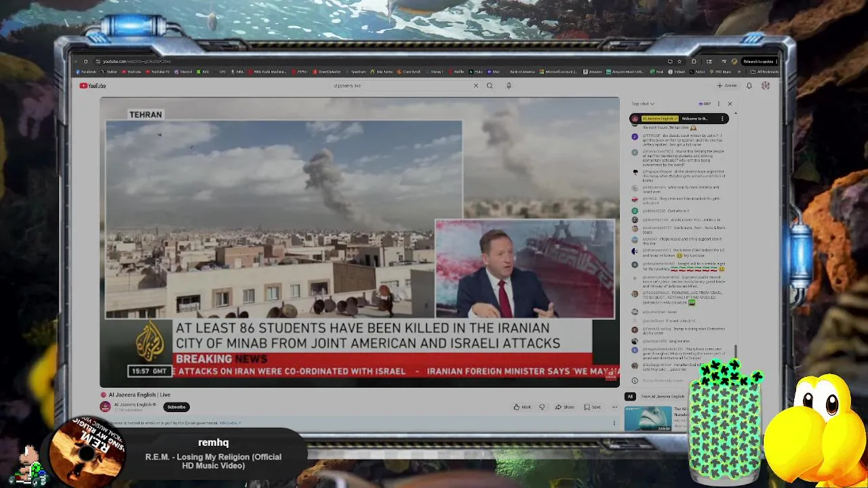Expand the Top chat dropdown
868x488 pixels.
pos(643,104)
